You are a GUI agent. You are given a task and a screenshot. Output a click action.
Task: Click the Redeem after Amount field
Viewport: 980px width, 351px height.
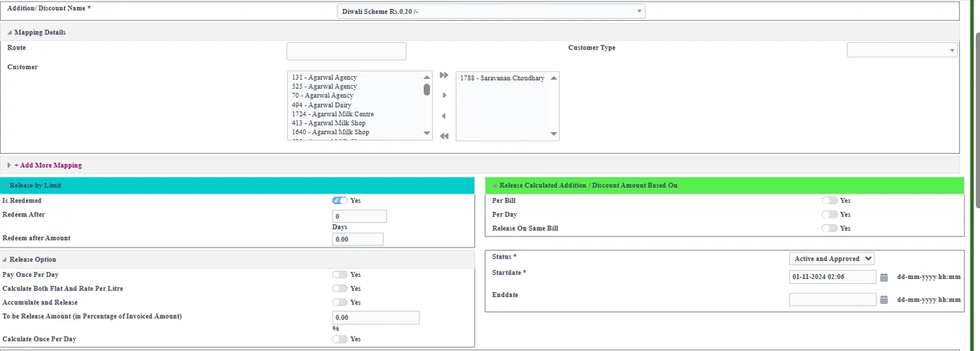click(x=358, y=239)
